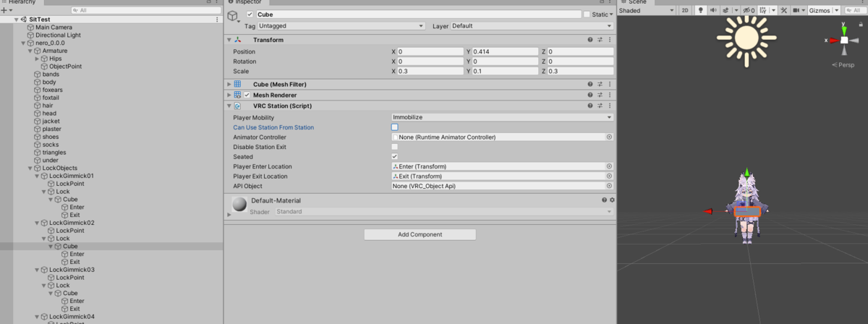
Task: Open Default-Material help icon
Action: [x=604, y=200]
